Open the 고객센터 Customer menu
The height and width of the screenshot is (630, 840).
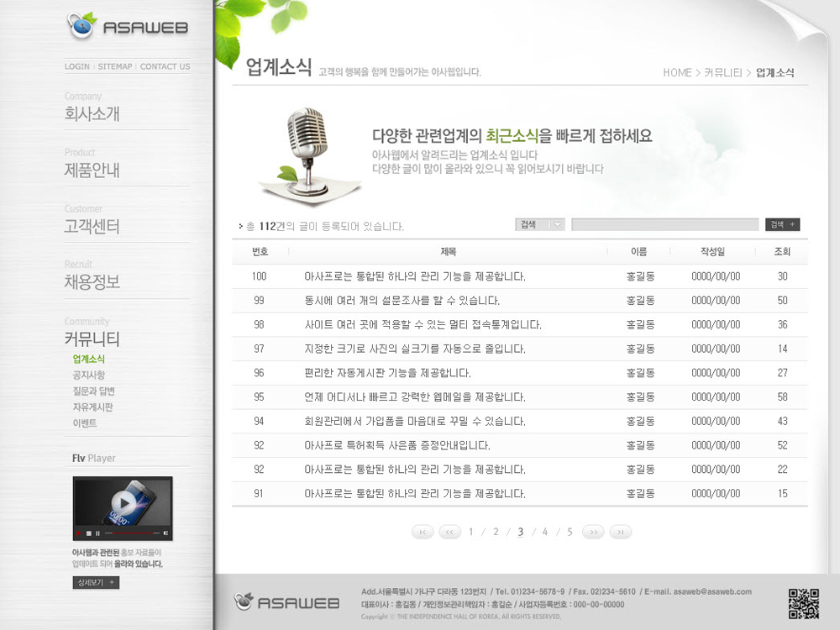(92, 227)
